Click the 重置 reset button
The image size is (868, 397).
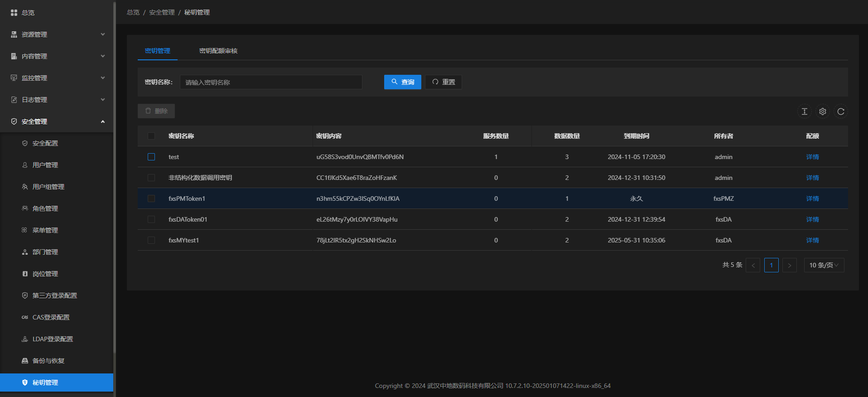point(444,82)
